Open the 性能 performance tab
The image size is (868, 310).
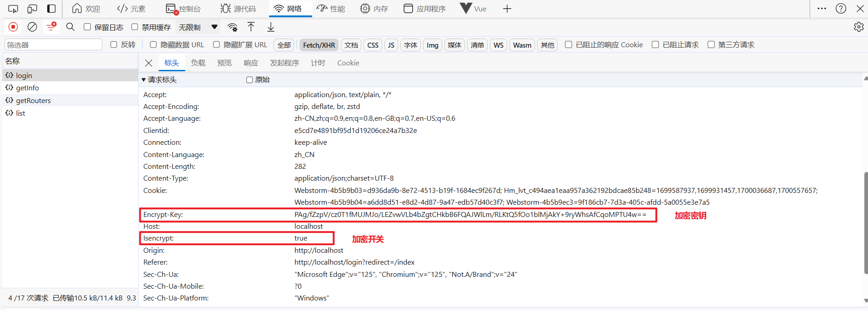pyautogui.click(x=331, y=9)
